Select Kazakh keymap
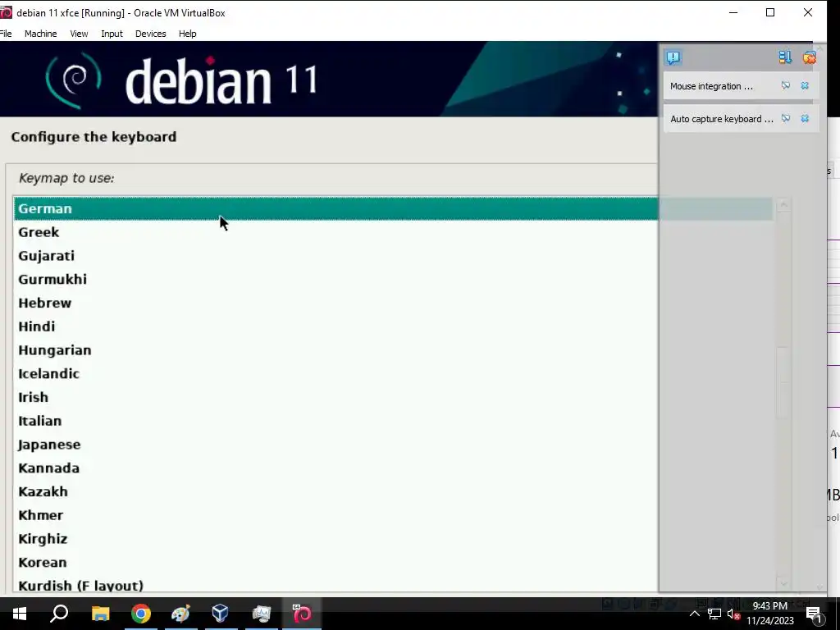 coord(393,491)
